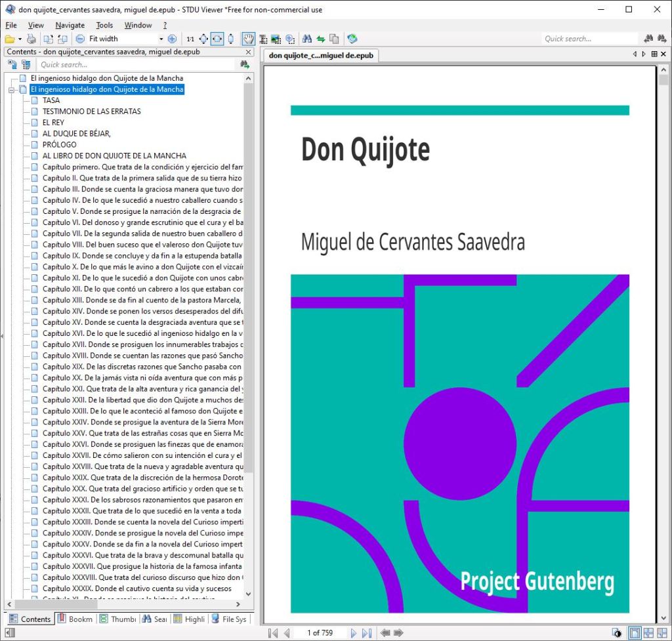This screenshot has width=672, height=641.
Task: Click the Print icon in toolbar
Action: pyautogui.click(x=31, y=39)
